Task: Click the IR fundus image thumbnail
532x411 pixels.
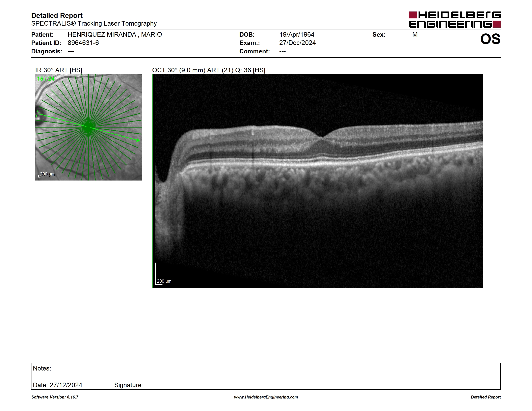Action: (88, 127)
